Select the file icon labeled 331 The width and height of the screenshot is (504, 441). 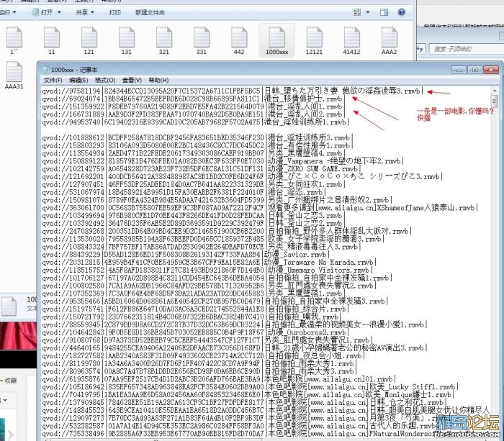click(202, 41)
